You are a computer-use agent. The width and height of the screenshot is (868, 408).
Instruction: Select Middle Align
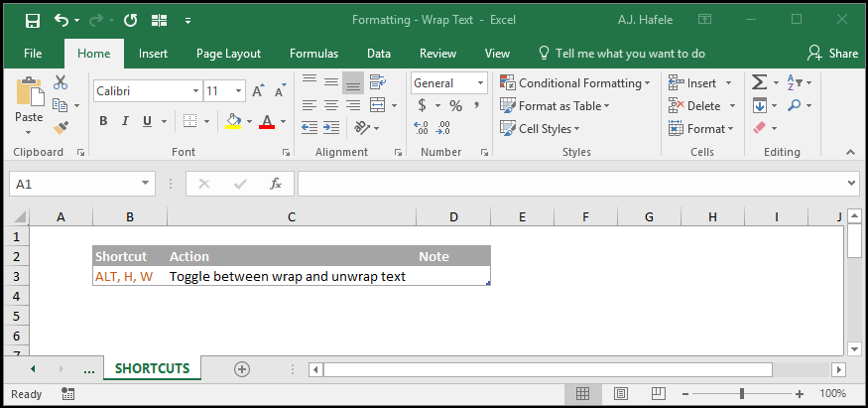[331, 82]
